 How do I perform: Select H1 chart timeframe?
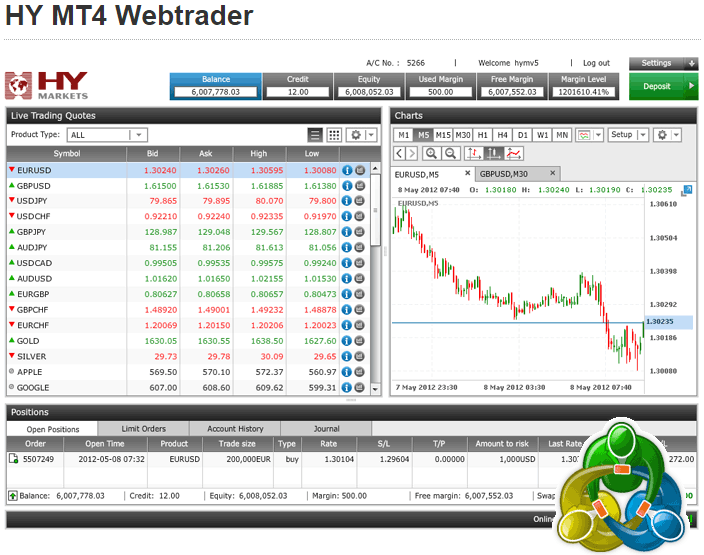click(x=483, y=135)
